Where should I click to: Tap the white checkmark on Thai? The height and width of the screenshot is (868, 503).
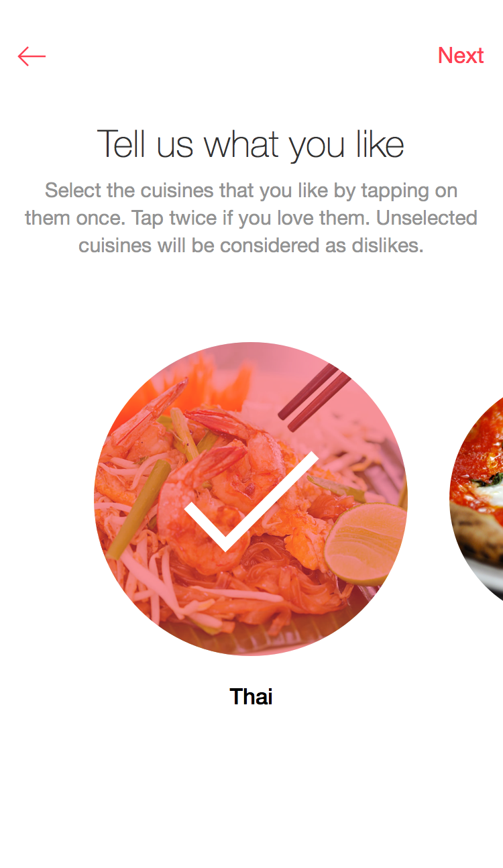[x=251, y=501]
